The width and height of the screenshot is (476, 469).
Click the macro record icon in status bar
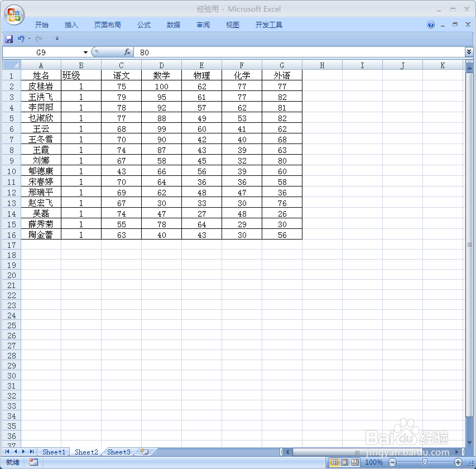[x=33, y=462]
